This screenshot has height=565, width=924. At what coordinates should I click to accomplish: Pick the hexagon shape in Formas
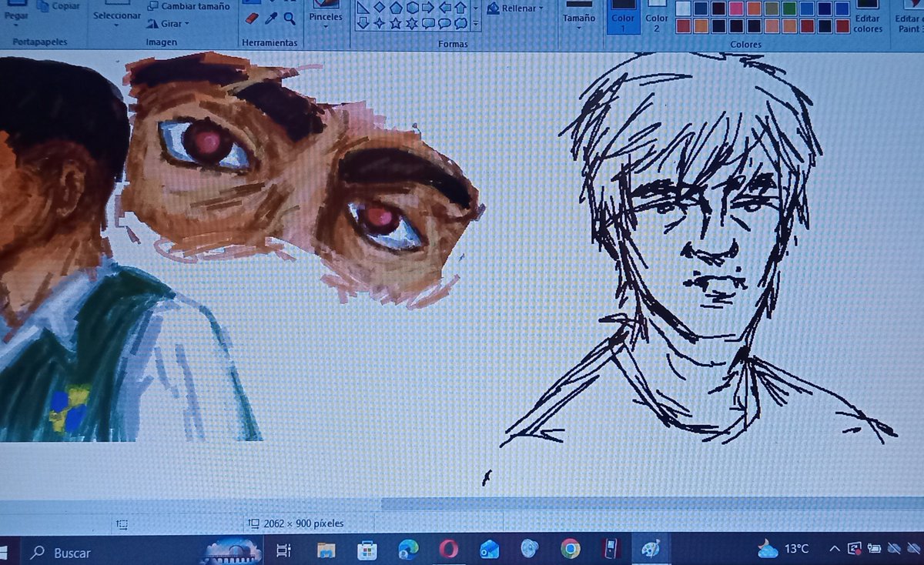point(413,8)
